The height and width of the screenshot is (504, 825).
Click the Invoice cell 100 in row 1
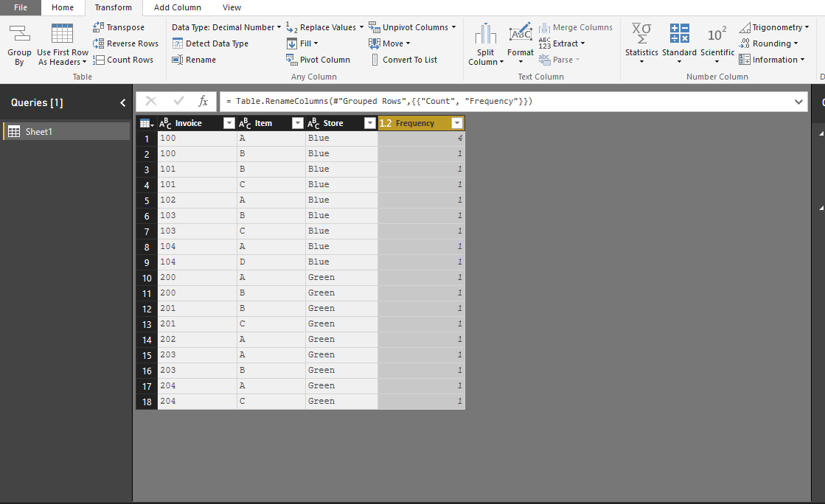coord(197,138)
